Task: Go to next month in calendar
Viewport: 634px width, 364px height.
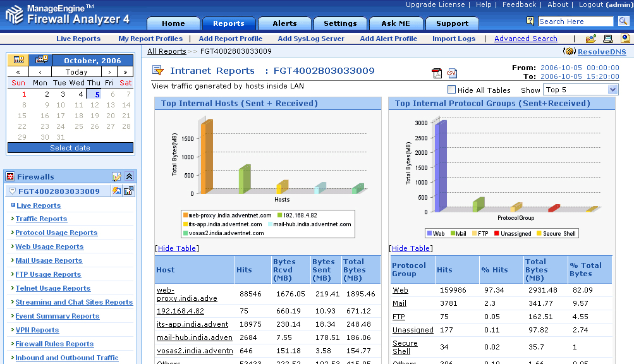Action: pyautogui.click(x=110, y=72)
